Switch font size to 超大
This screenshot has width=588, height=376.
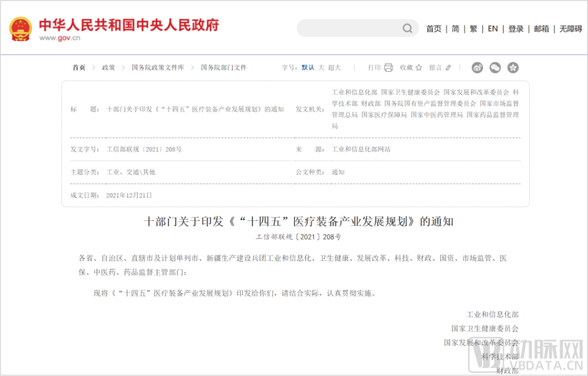pos(334,68)
